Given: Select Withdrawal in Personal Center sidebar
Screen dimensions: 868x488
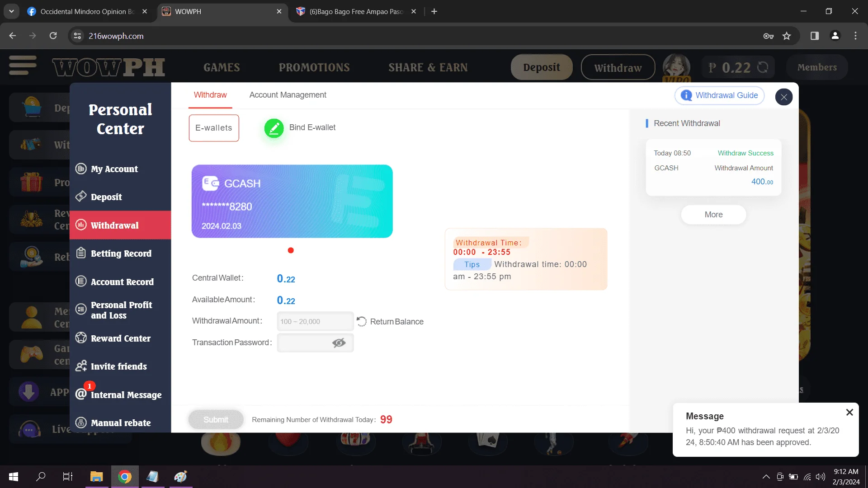Looking at the screenshot, I should pos(120,225).
